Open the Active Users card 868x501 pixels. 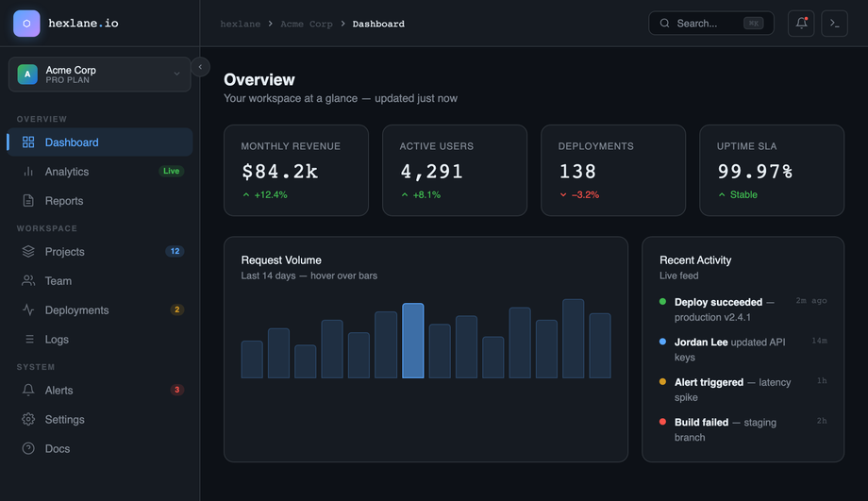455,171
